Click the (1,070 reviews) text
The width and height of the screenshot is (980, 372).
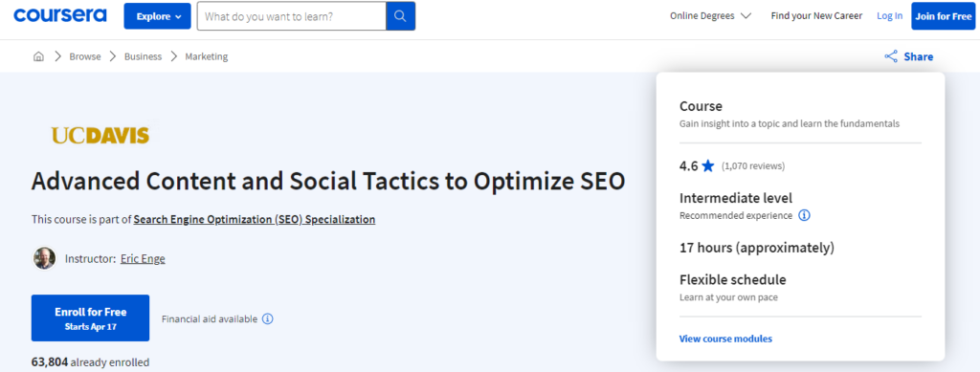click(753, 166)
